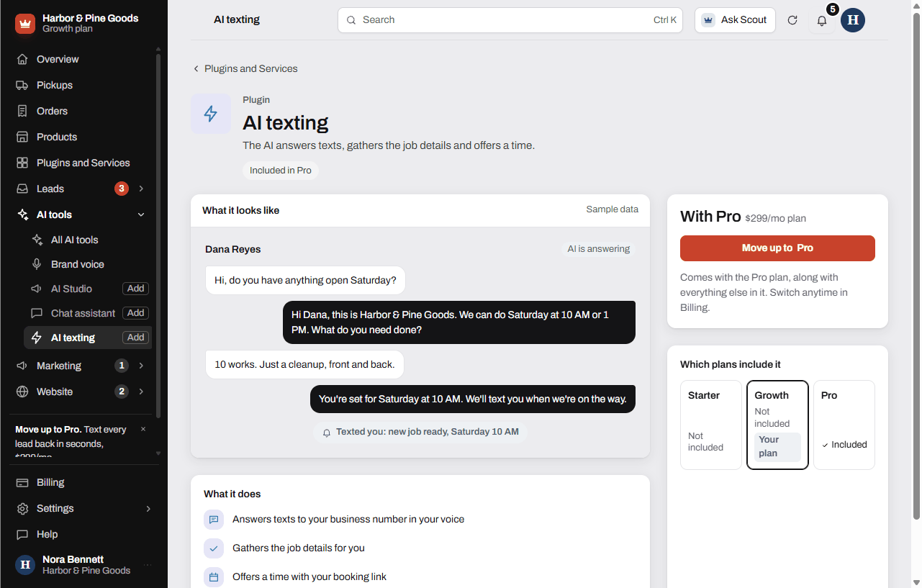Screen dimensions: 922x588
Task: Expand the Settings submenu arrow
Action: pyautogui.click(x=148, y=508)
